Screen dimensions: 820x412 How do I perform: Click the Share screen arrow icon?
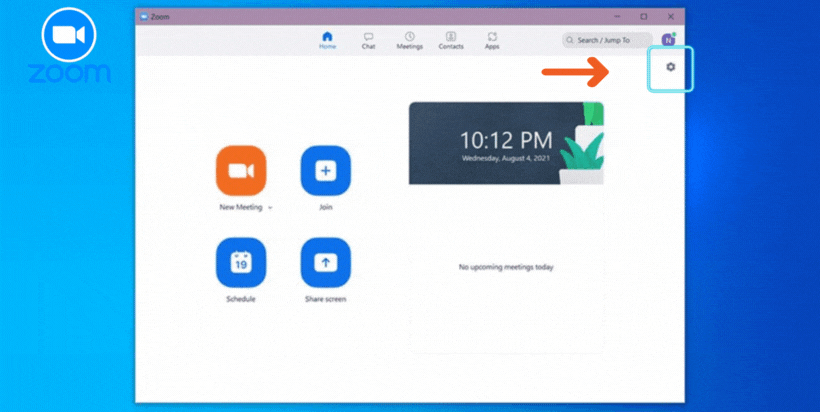[325, 263]
